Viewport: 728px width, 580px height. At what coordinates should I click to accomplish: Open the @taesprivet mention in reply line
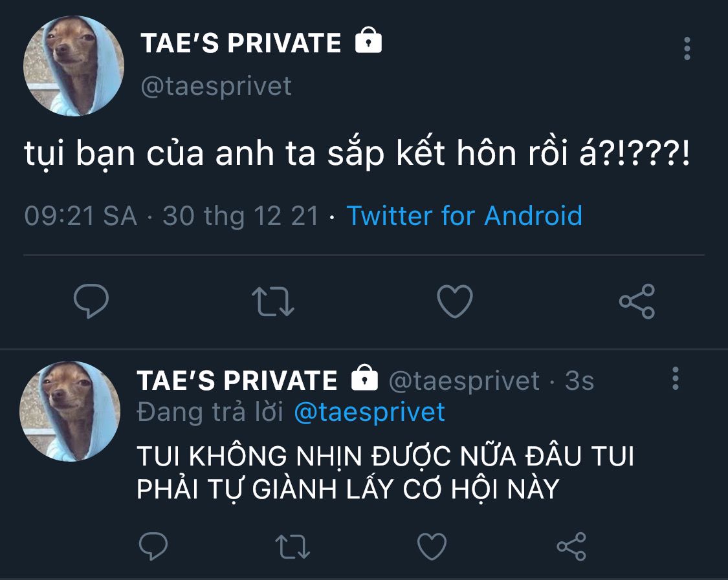(370, 412)
